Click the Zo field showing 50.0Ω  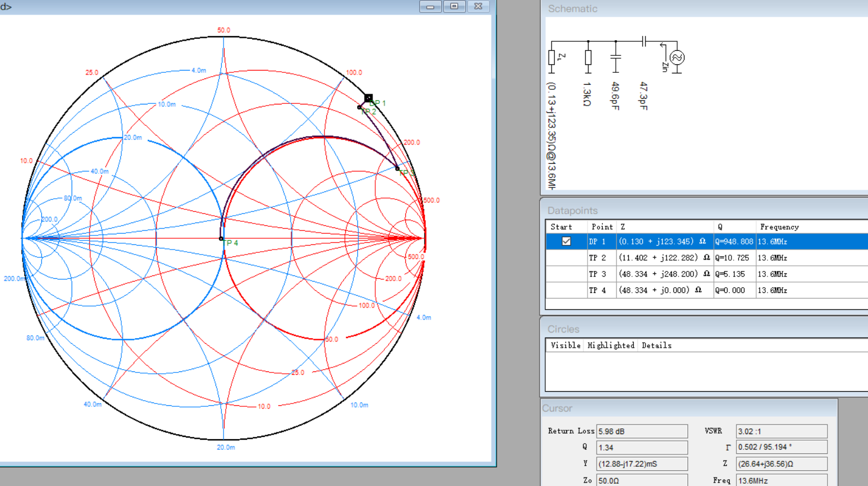point(642,480)
